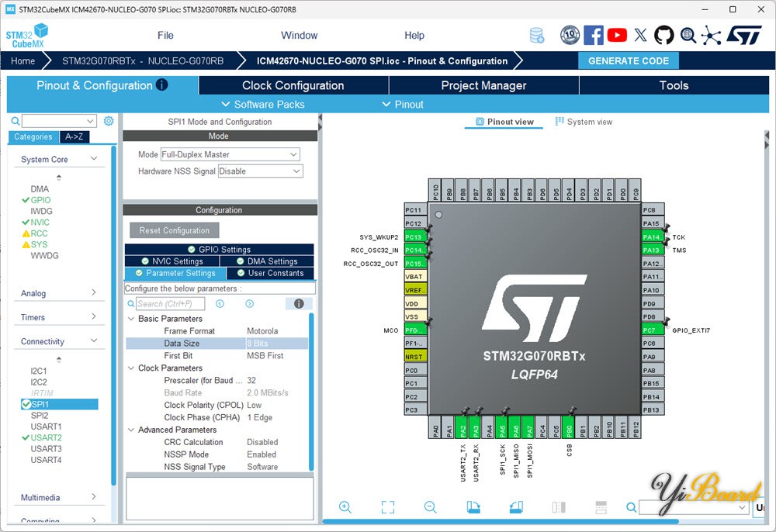Zoom out of the chip pinout view

coord(431,506)
